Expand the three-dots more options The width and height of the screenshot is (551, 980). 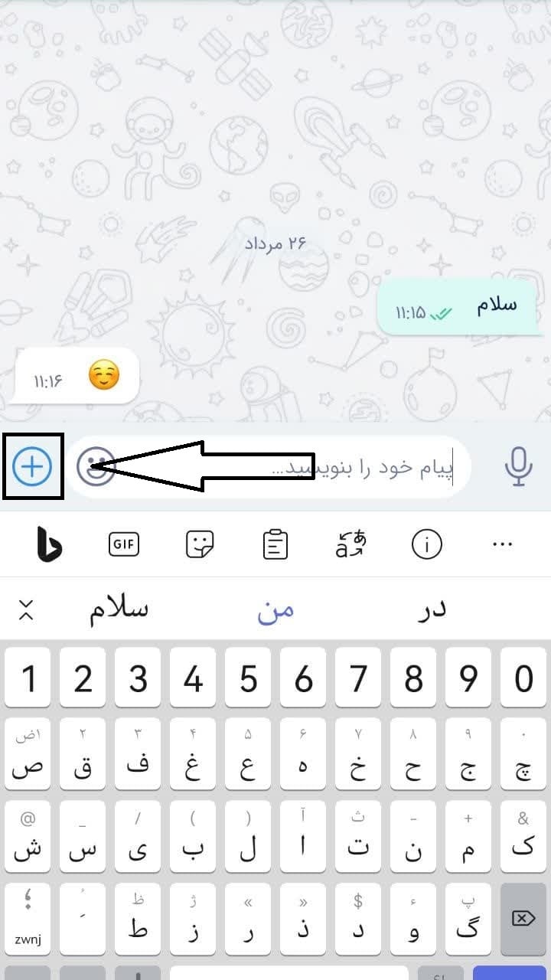pyautogui.click(x=502, y=544)
